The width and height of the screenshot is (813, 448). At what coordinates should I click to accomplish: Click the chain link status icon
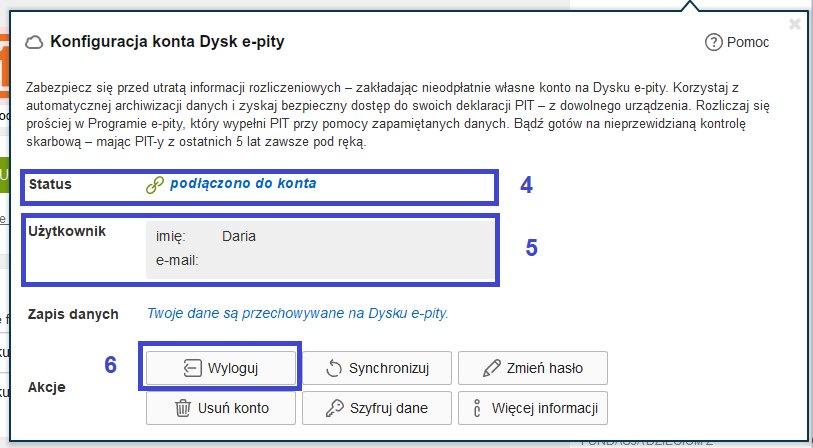[155, 185]
